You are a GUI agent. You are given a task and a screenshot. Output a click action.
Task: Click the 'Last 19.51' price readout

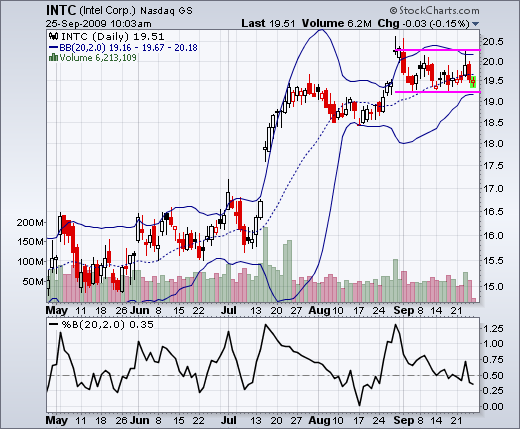(x=268, y=23)
